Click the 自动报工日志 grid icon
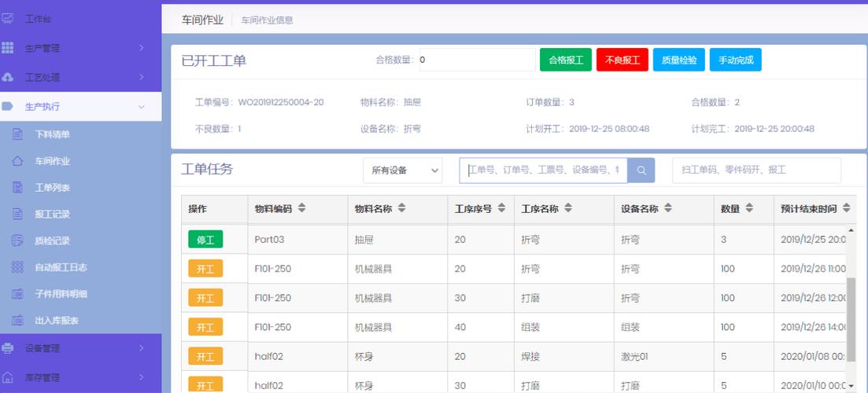This screenshot has width=868, height=393. (x=18, y=267)
